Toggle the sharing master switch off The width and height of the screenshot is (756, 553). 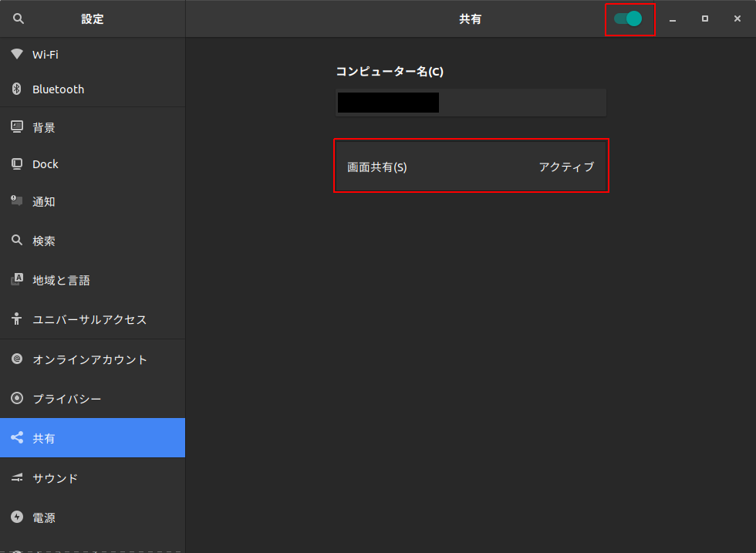tap(628, 19)
